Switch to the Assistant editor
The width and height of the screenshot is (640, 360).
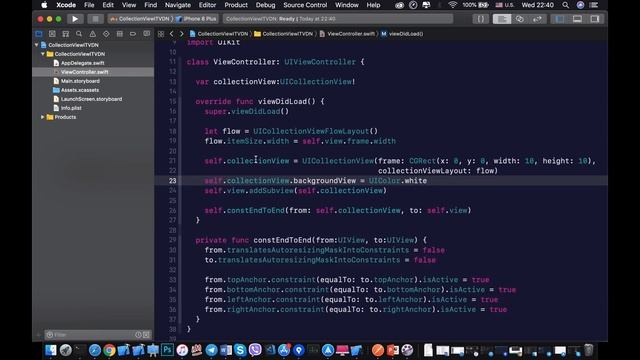pyautogui.click(x=520, y=19)
